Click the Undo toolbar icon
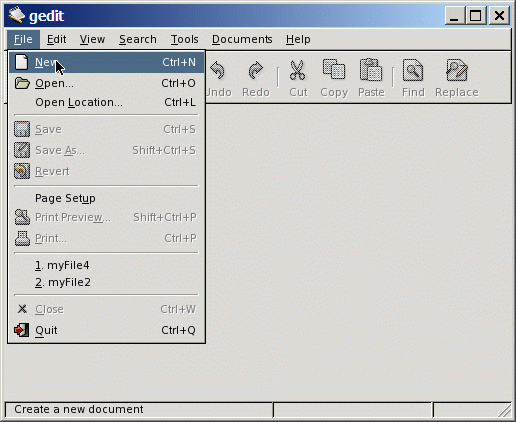516x422 pixels. point(218,71)
